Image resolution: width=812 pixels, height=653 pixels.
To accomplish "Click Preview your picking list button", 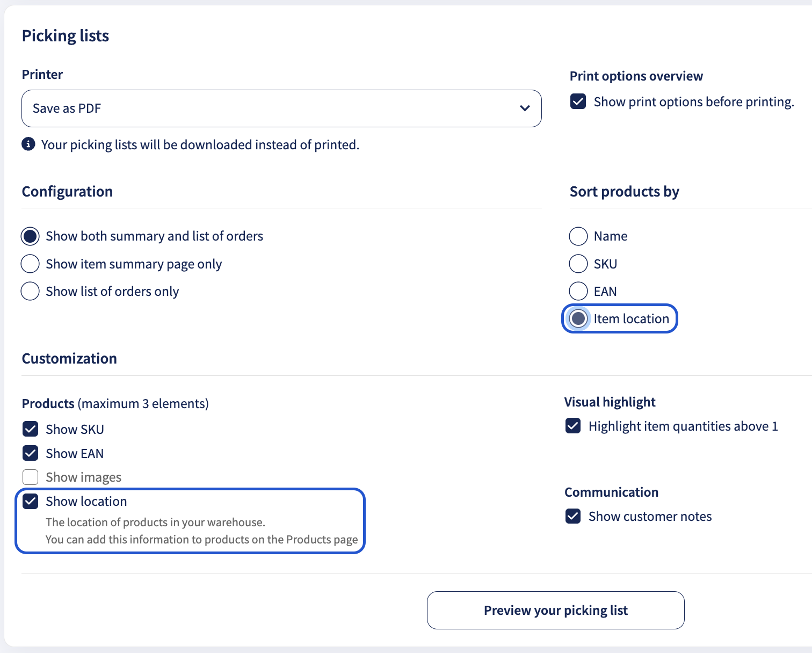I will click(x=556, y=610).
